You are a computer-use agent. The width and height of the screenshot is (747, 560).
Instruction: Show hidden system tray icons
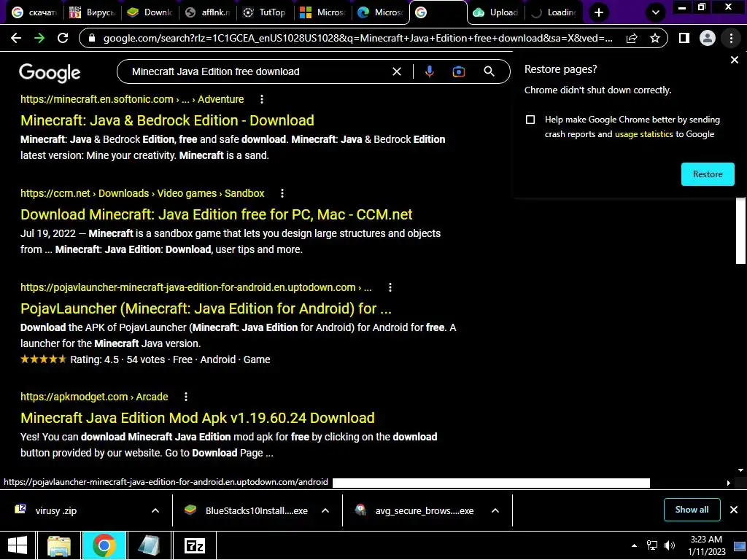[x=634, y=545]
